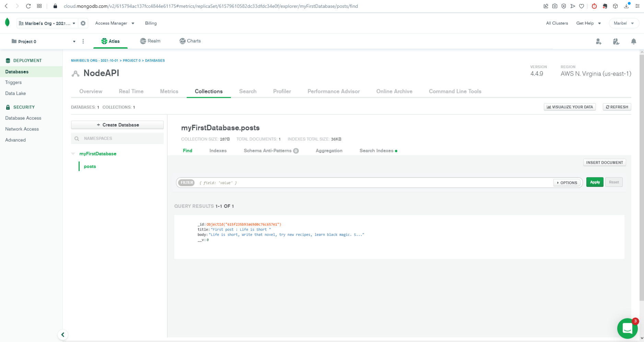Open the Charts tab
The width and height of the screenshot is (644, 342).
point(190,41)
